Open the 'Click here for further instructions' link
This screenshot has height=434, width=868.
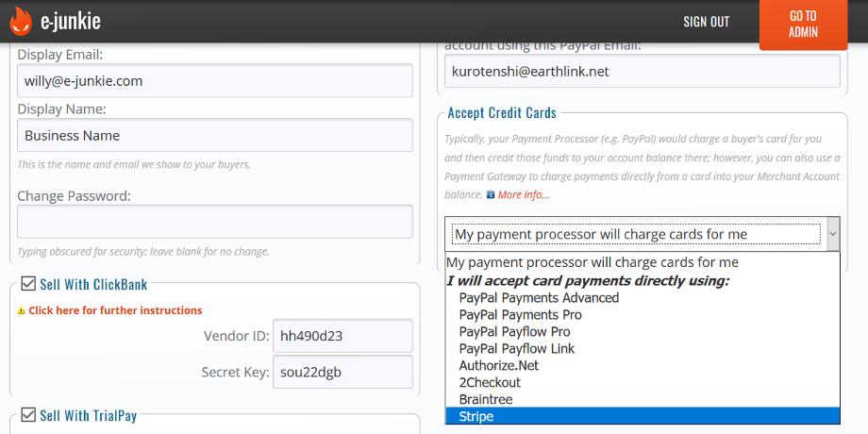(115, 310)
